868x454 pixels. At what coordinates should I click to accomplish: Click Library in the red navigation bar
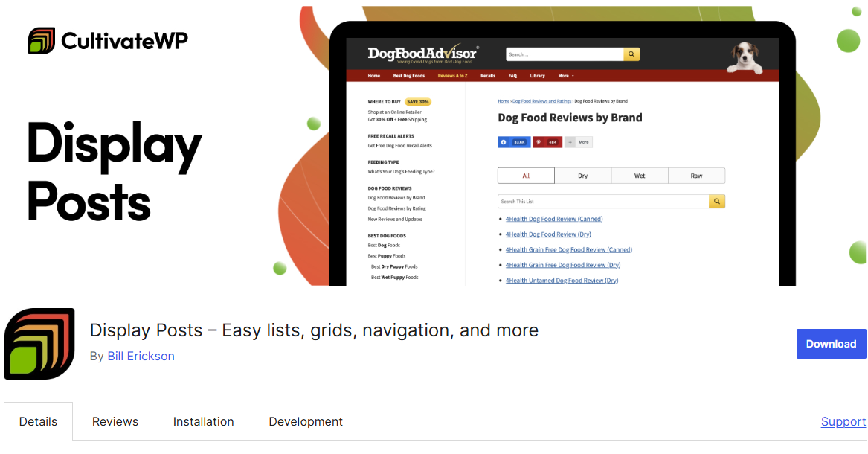pos(537,76)
